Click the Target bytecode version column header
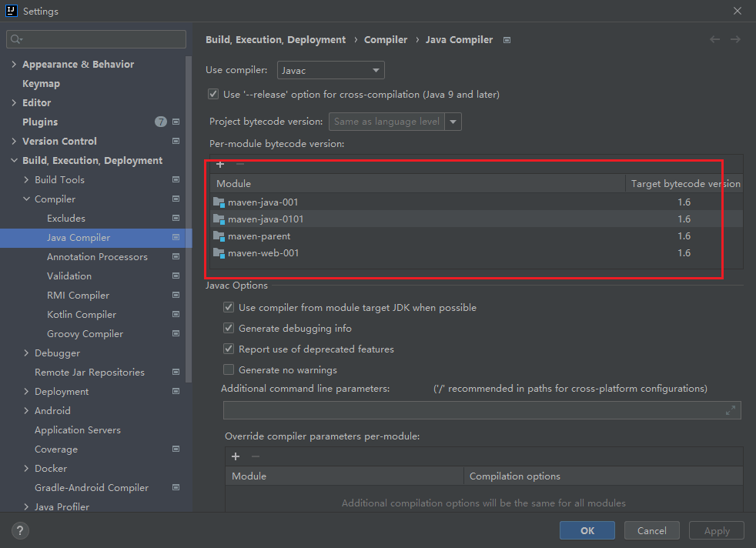 (684, 184)
